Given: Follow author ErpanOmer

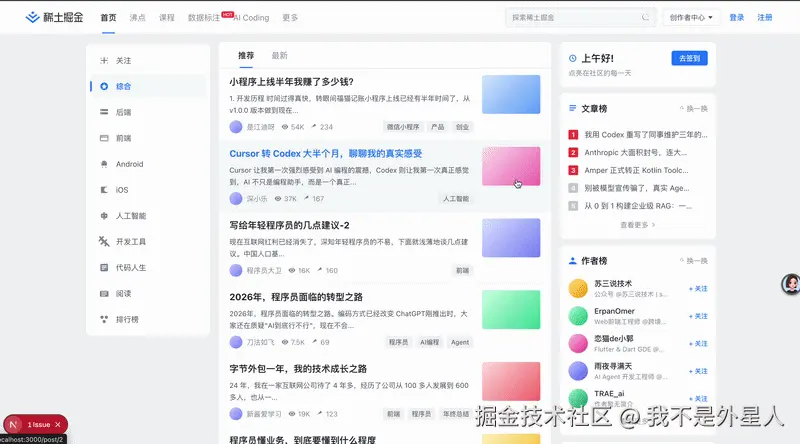Looking at the screenshot, I should pos(698,316).
